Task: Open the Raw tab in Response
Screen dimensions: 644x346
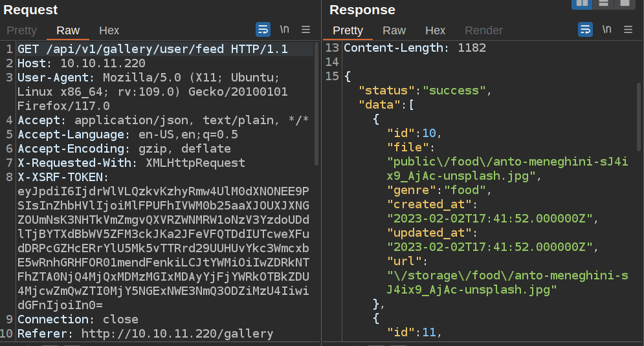Action: point(394,30)
